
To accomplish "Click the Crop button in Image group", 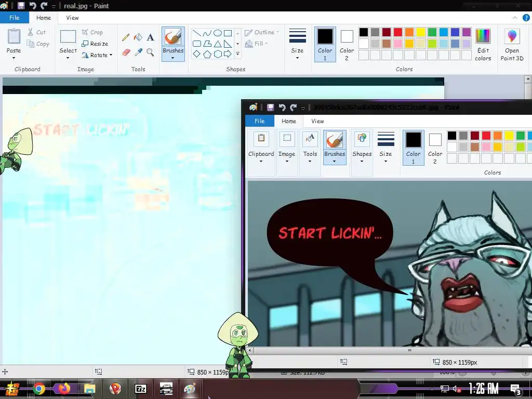I will [x=92, y=32].
